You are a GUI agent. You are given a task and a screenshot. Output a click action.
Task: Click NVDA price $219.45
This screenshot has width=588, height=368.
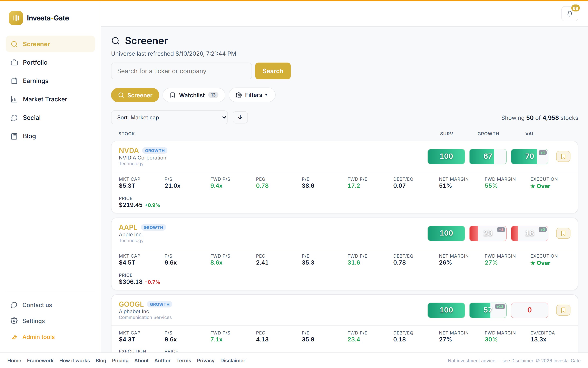coord(130,205)
